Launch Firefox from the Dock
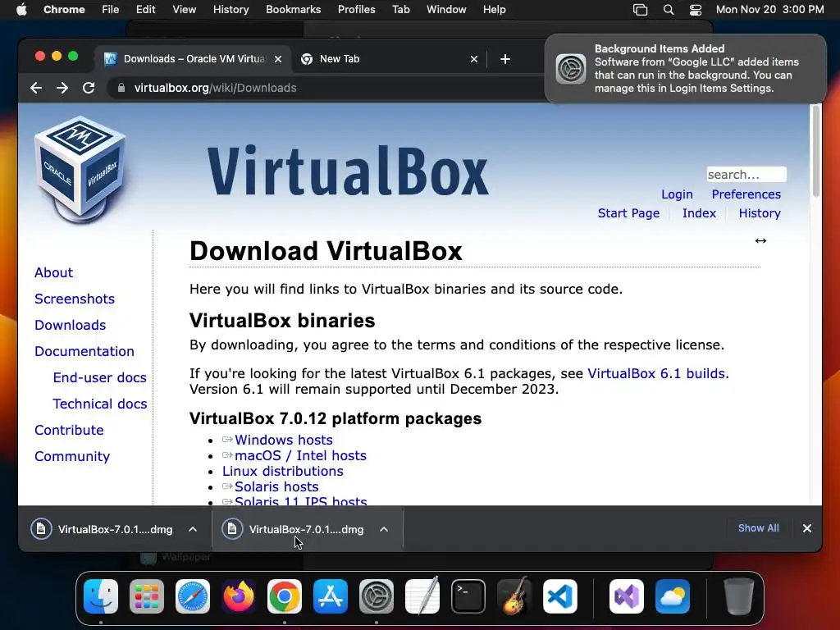Viewport: 840px width, 630px height. coord(239,596)
